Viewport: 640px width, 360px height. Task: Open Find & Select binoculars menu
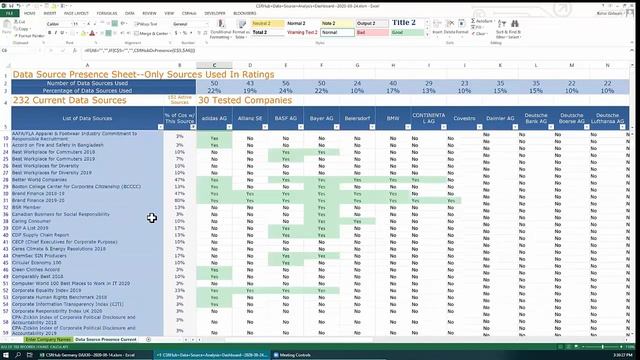click(515, 29)
